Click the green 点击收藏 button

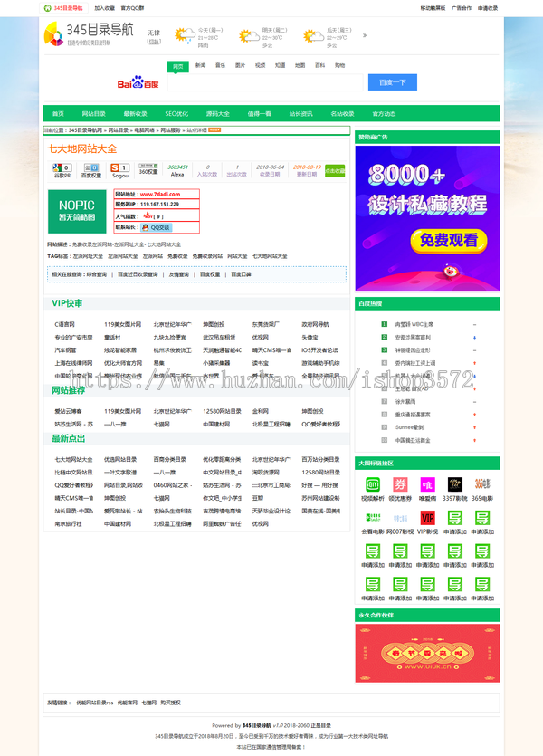(x=335, y=171)
